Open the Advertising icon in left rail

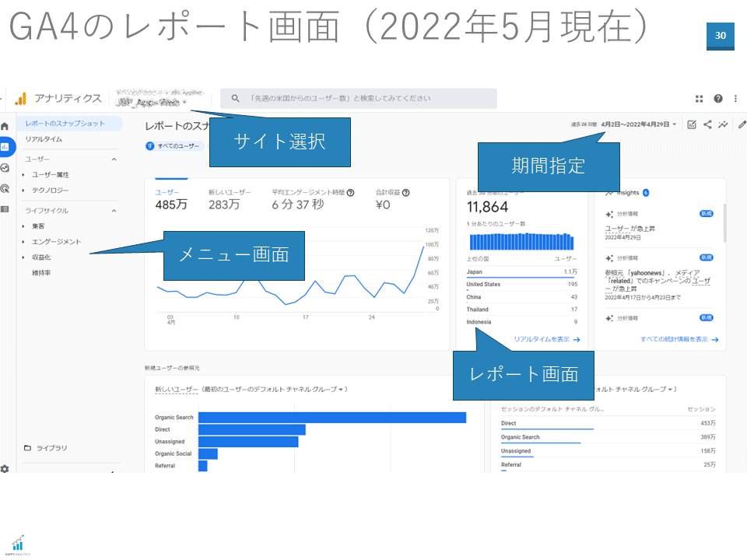(5, 188)
